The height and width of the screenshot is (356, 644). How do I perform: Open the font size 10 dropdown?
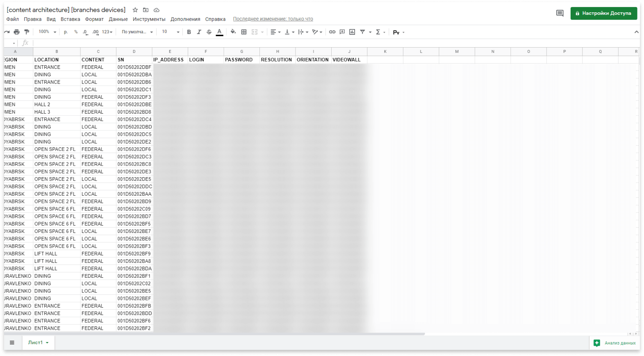click(171, 32)
